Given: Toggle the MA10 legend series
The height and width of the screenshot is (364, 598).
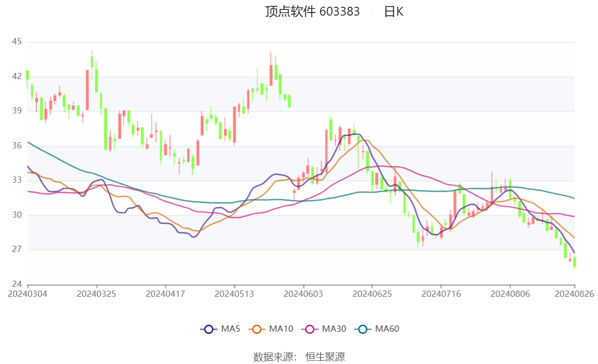Looking at the screenshot, I should pyautogui.click(x=271, y=329).
